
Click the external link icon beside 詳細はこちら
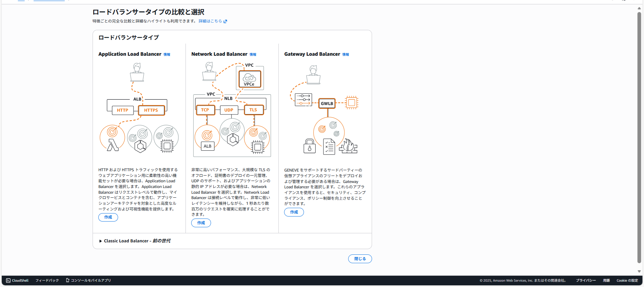click(225, 21)
